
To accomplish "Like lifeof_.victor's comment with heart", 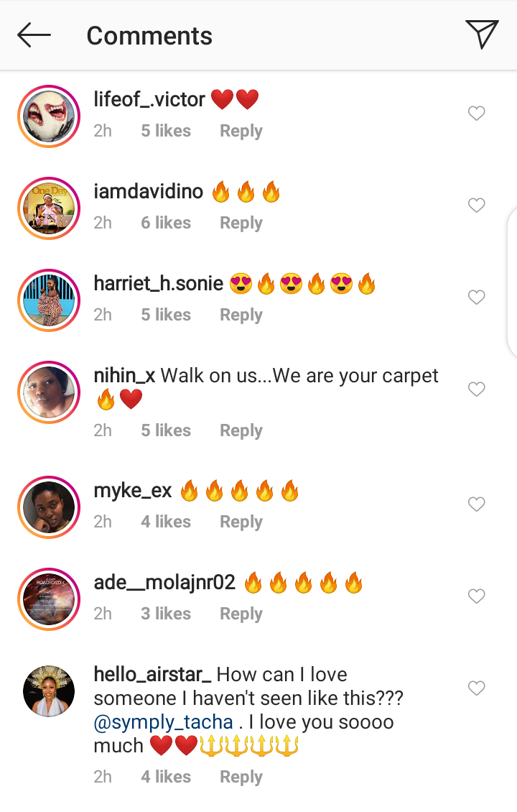I will point(476,113).
